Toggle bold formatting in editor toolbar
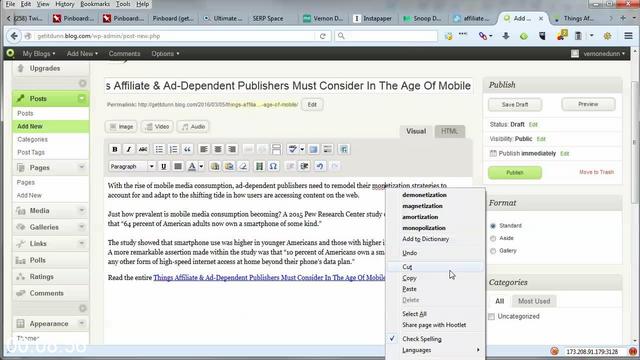The image size is (640, 360). [115, 149]
